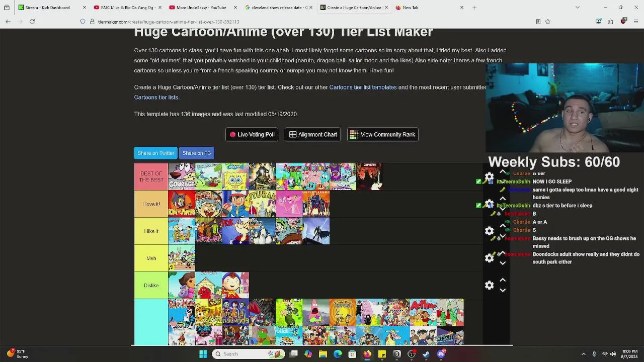Open settings gear for Dislike row
644x362 pixels.
[489, 285]
